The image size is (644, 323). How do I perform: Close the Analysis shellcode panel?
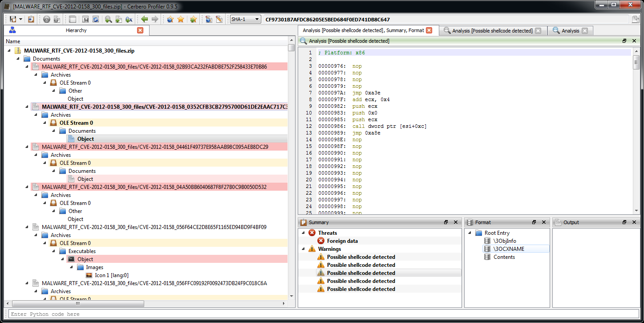tap(634, 41)
